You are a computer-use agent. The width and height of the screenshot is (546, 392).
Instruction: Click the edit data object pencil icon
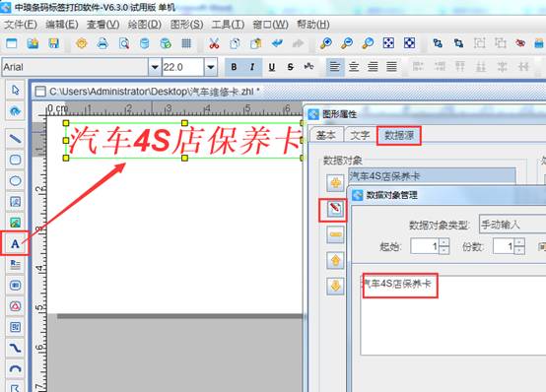(x=335, y=209)
